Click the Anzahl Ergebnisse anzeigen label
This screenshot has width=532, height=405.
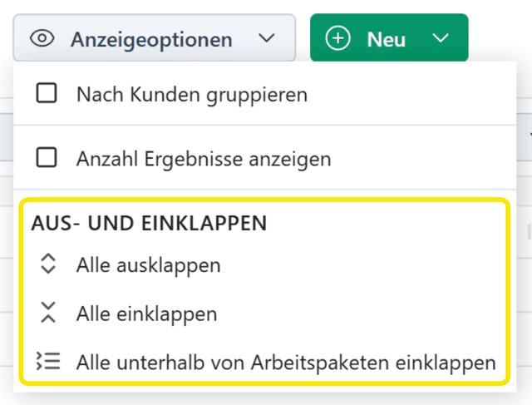pyautogui.click(x=204, y=158)
